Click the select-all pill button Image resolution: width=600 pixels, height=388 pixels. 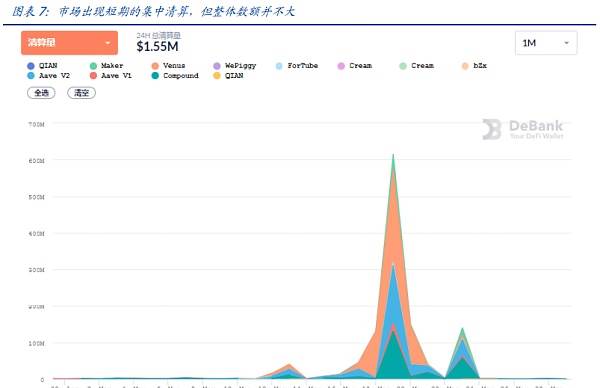41,93
